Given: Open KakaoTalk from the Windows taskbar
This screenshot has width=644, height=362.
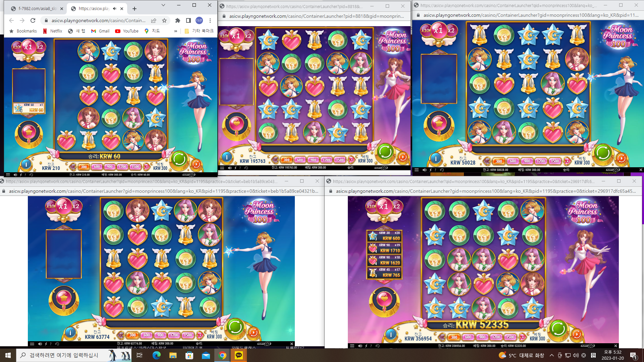Looking at the screenshot, I should (x=239, y=355).
